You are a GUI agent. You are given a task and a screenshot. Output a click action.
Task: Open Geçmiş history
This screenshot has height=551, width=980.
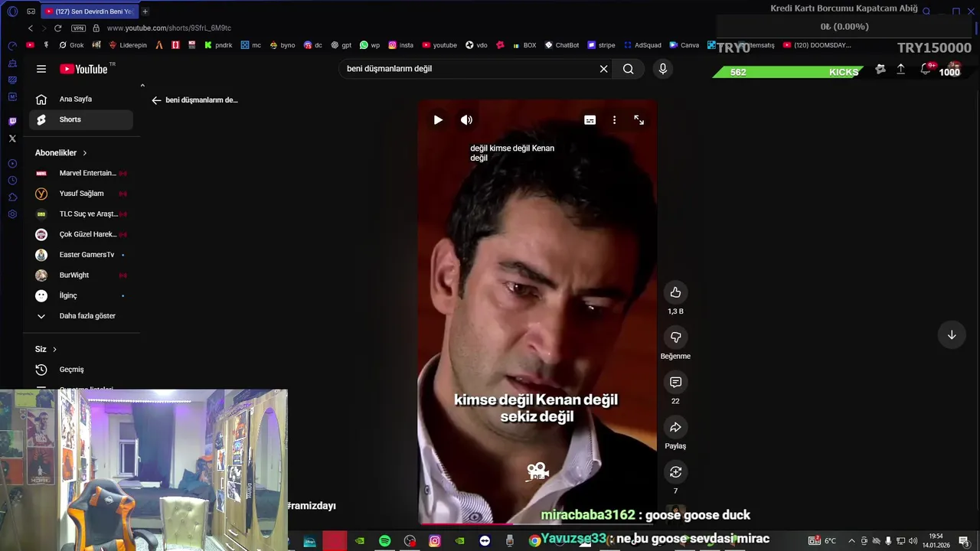tap(81, 370)
